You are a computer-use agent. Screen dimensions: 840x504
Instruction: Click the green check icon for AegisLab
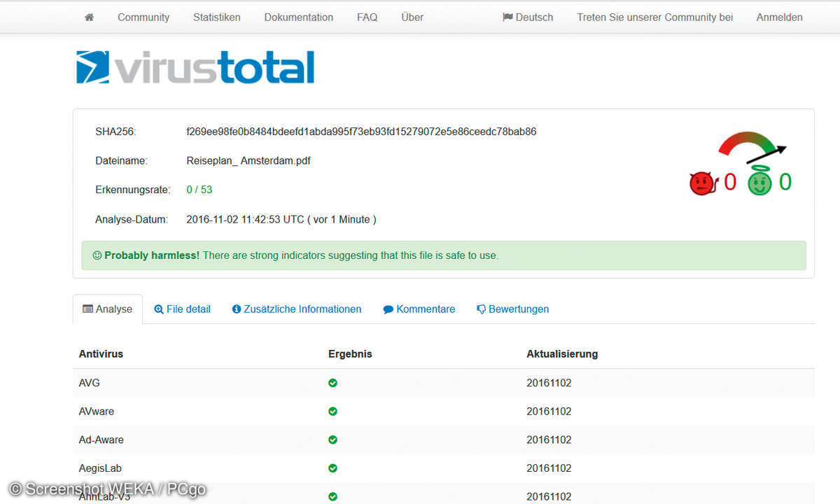332,468
